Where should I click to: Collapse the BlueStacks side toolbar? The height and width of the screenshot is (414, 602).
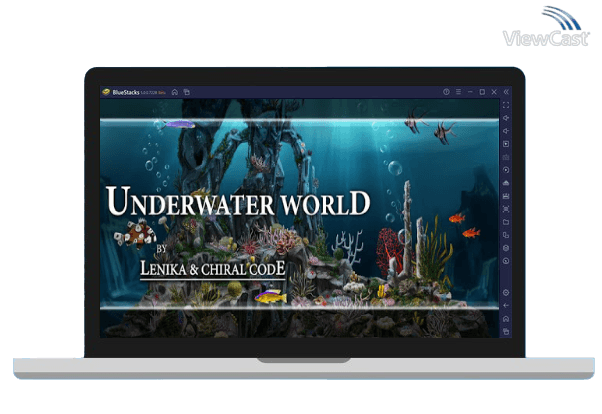506,92
